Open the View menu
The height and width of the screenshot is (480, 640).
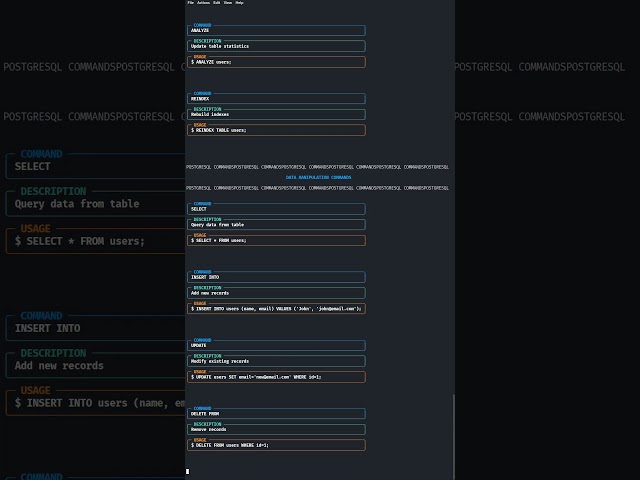coord(228,2)
